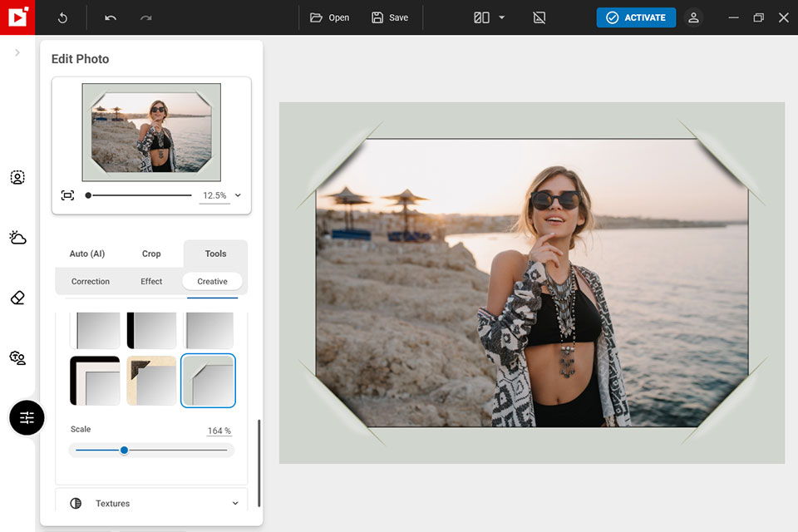Select the sky replacement weather tool icon

coord(17,237)
